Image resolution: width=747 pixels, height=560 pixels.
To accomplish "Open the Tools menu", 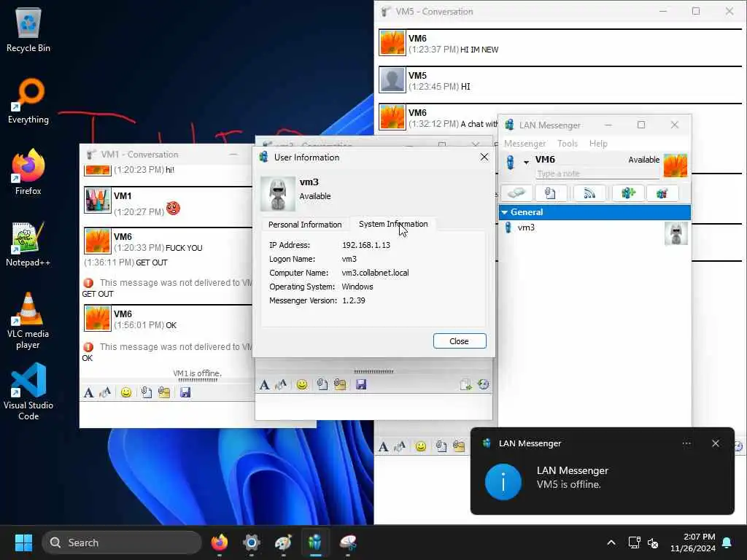I will (x=567, y=144).
